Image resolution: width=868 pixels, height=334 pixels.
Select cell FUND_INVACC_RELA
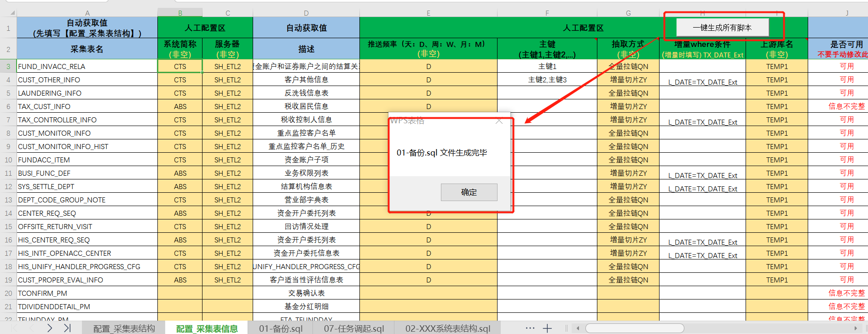pyautogui.click(x=87, y=66)
